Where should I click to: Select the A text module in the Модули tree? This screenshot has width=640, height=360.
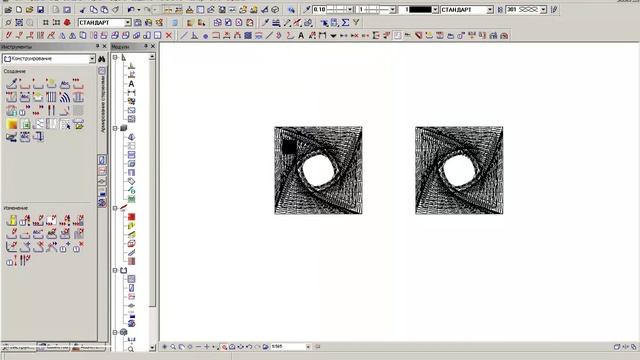[x=131, y=84]
